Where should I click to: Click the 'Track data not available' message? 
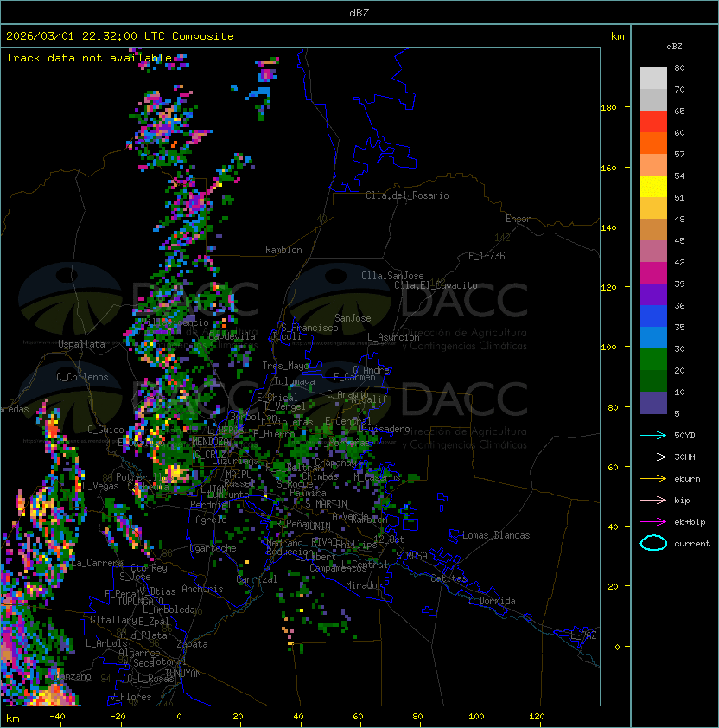click(89, 58)
